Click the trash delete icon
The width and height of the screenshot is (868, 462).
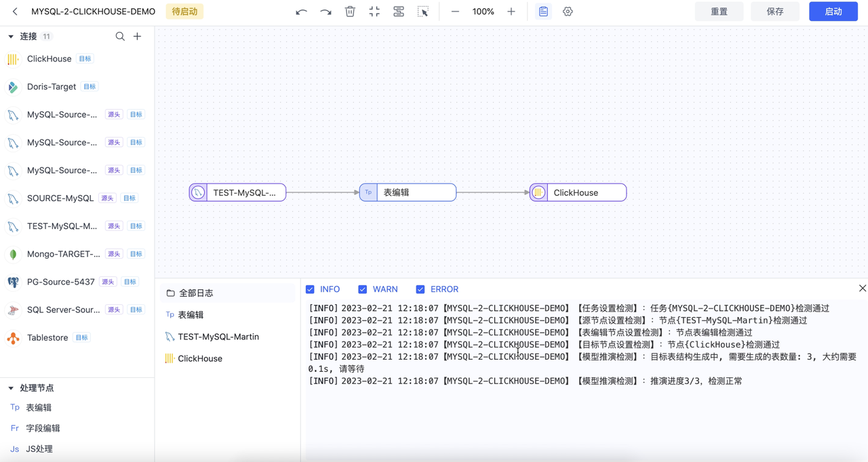(350, 12)
